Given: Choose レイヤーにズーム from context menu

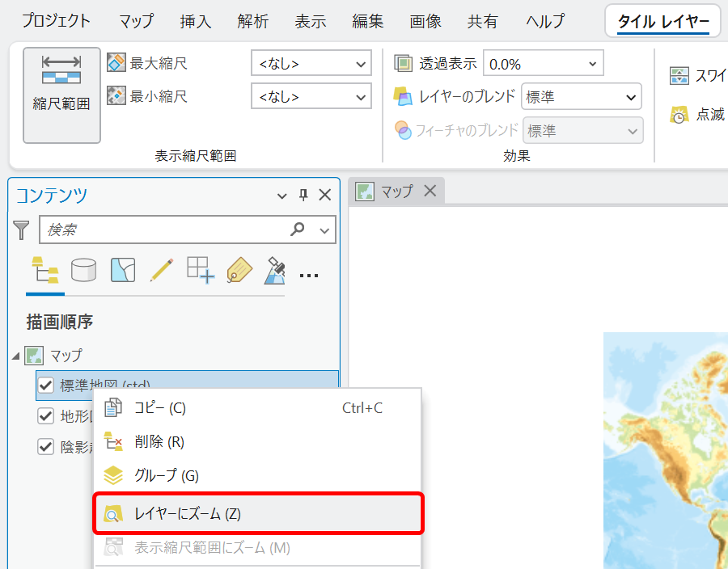Looking at the screenshot, I should pos(257,513).
